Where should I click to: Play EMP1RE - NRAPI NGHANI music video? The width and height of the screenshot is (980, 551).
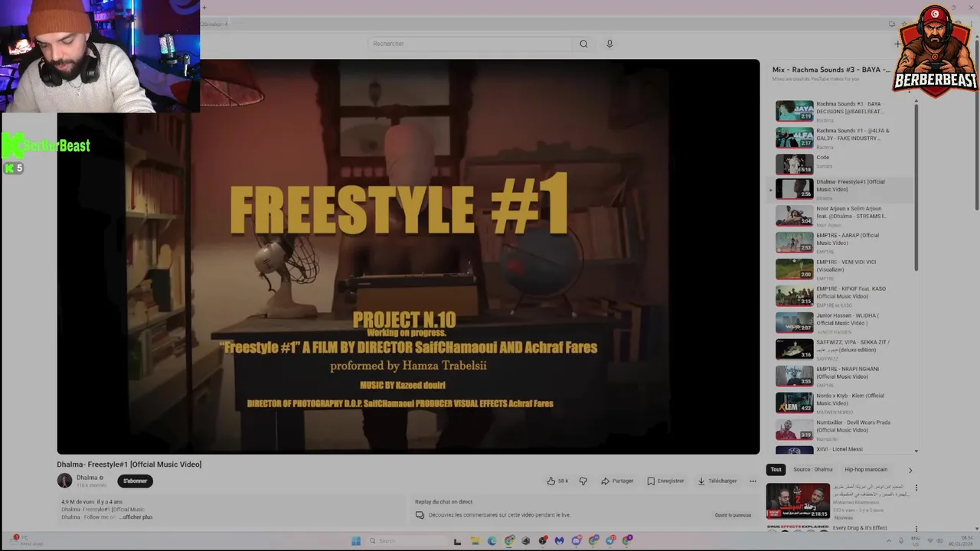pos(842,377)
